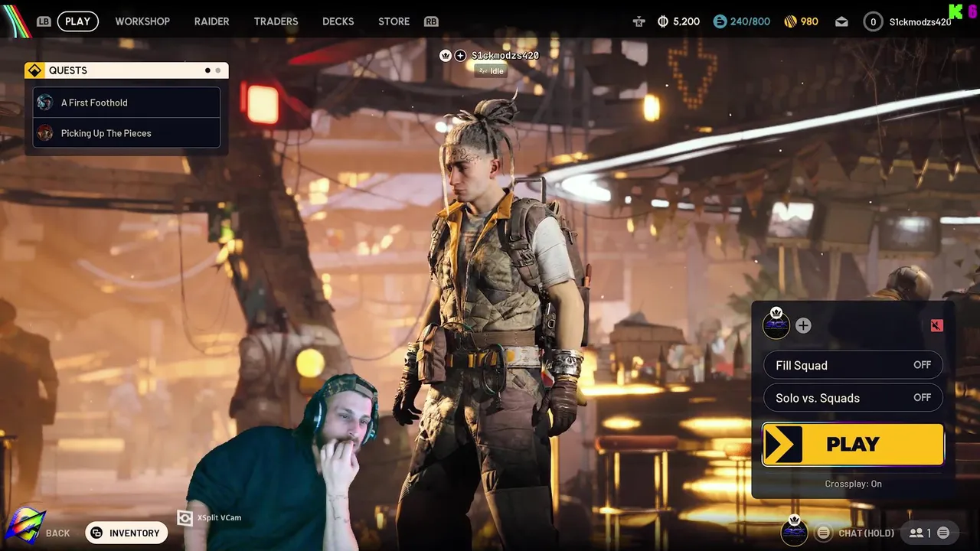Click the XSplit VCam text label
Screen dimensions: 980x551
[219, 518]
